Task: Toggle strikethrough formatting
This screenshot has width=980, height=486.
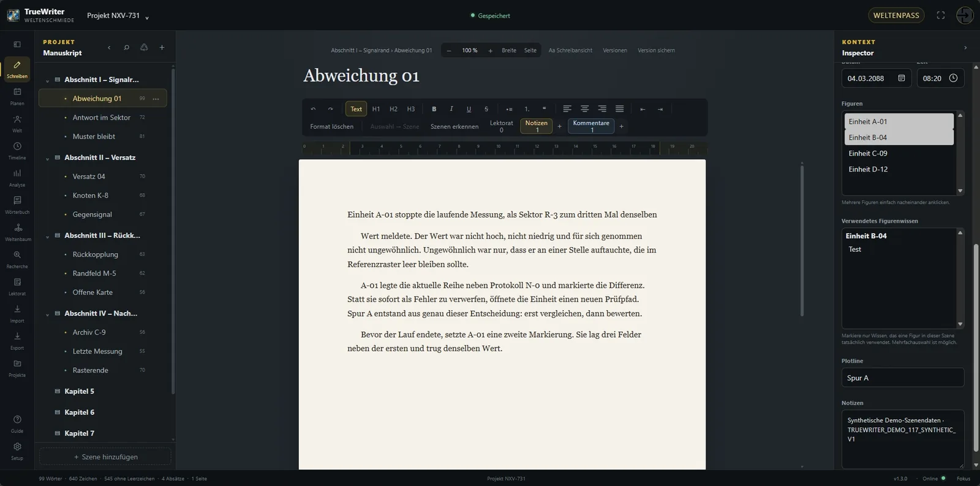Action: (486, 109)
